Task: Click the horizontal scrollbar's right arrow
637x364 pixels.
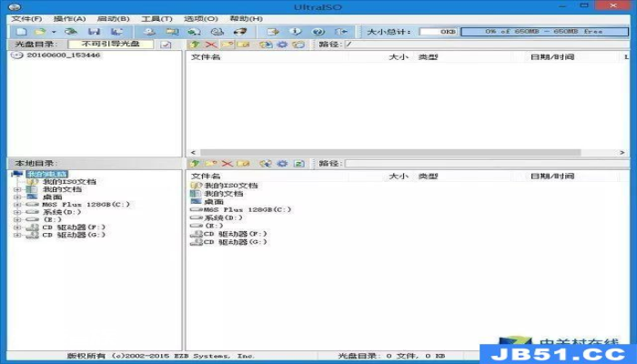Action: [x=622, y=152]
